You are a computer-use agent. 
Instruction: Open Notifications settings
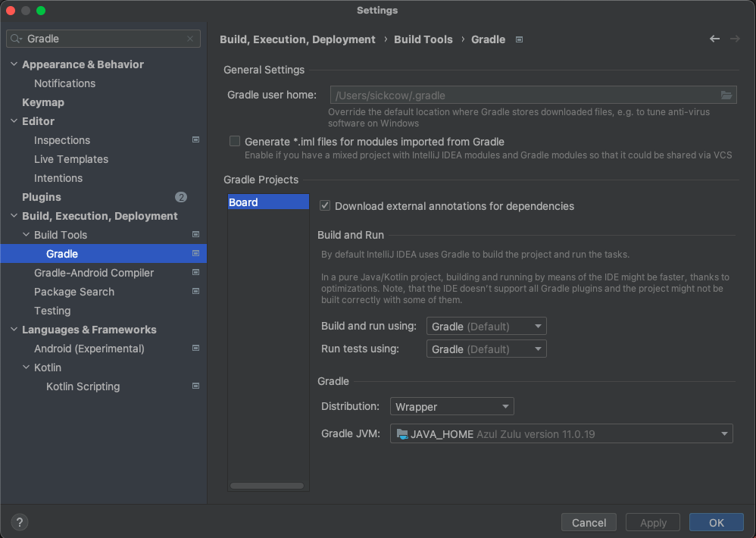click(x=64, y=83)
